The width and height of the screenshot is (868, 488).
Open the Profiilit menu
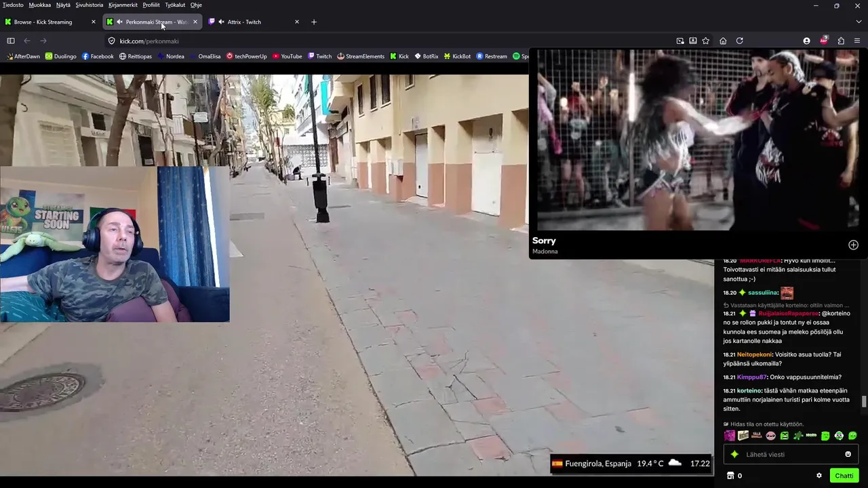point(151,5)
